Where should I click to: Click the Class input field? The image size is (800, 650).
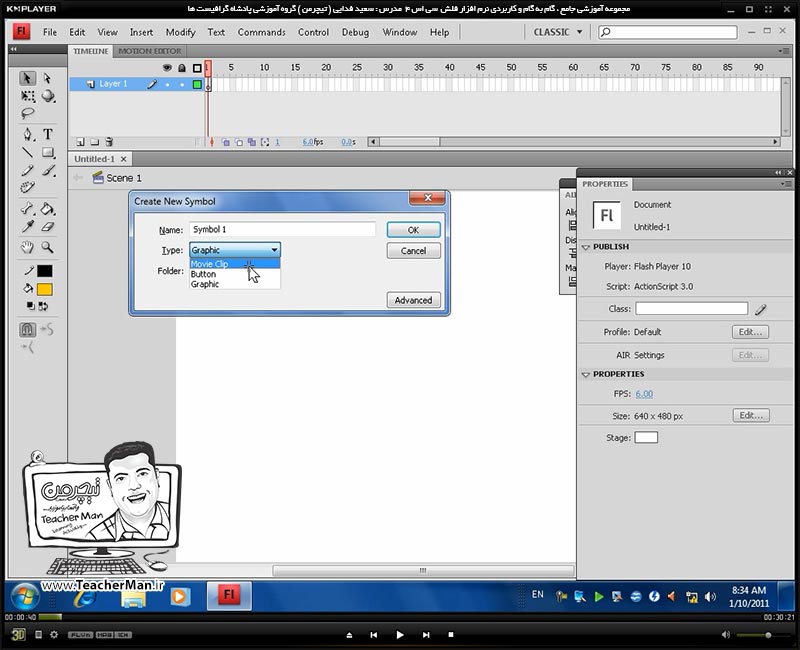point(691,309)
